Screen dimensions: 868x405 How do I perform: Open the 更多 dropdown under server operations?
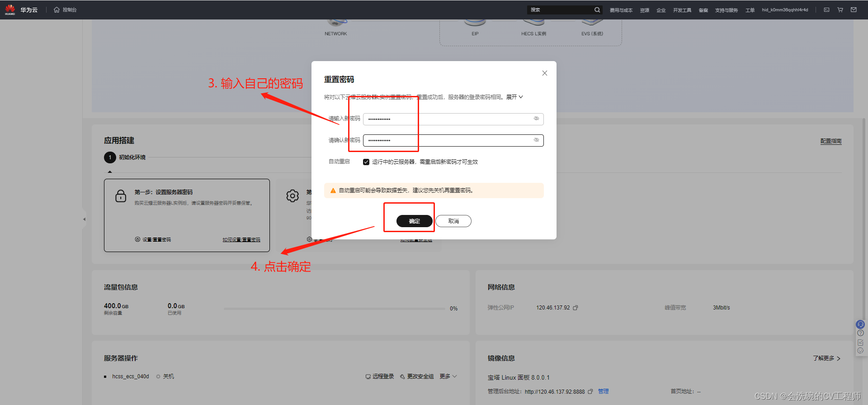pyautogui.click(x=448, y=376)
